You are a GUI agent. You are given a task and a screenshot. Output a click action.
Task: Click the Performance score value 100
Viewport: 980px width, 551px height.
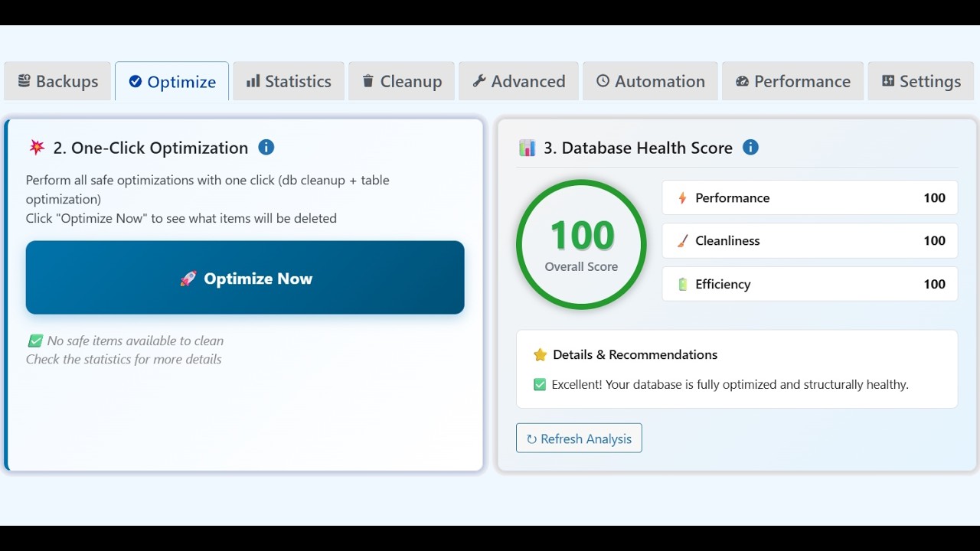[934, 197]
